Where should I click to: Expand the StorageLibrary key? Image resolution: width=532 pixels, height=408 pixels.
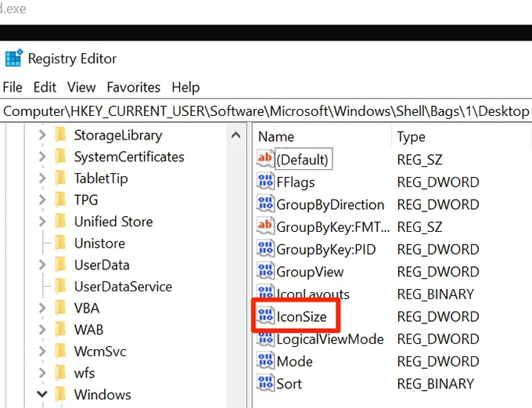(42, 135)
